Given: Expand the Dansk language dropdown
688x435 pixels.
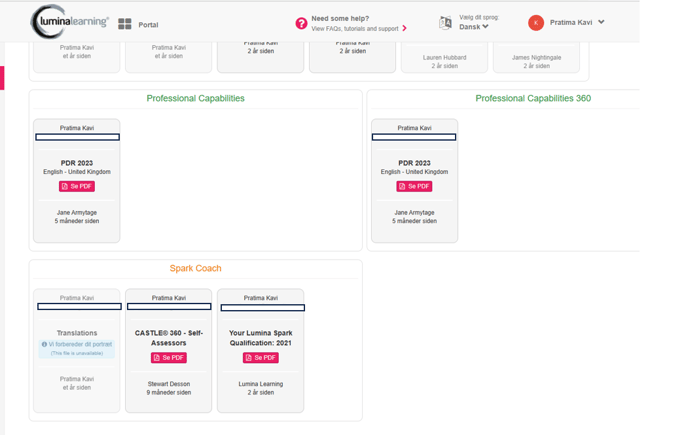Looking at the screenshot, I should 474,27.
